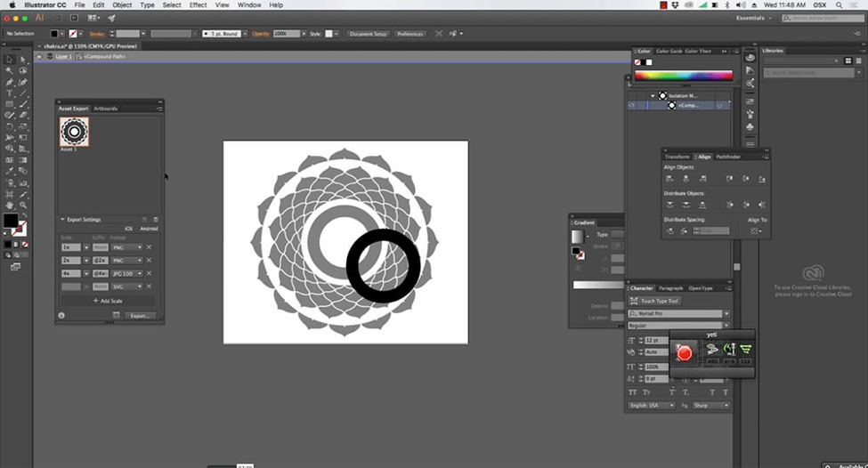This screenshot has width=868, height=468.
Task: Switch Libraries panel to list view
Action: [x=858, y=61]
